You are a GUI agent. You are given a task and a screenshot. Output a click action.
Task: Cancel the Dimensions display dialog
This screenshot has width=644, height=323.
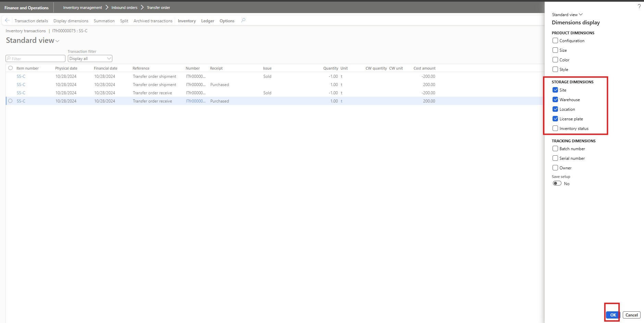(631, 315)
